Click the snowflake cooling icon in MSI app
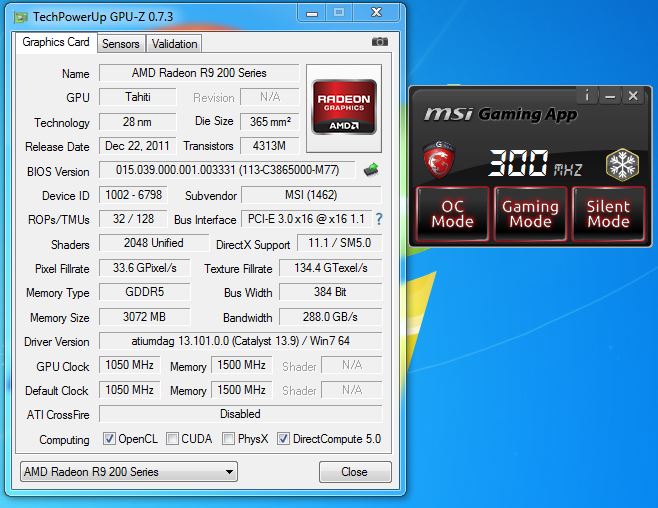Screen dimensions: 658x508 tap(621, 164)
